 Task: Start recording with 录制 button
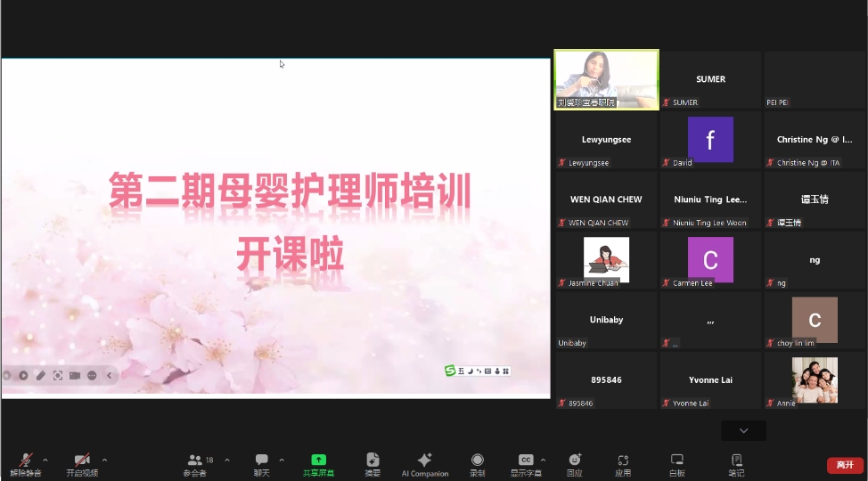478,461
